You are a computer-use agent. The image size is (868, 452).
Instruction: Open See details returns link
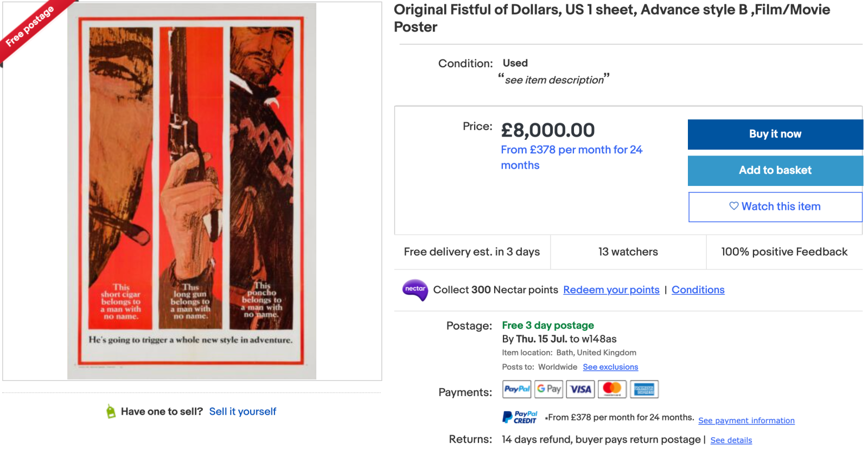click(731, 440)
